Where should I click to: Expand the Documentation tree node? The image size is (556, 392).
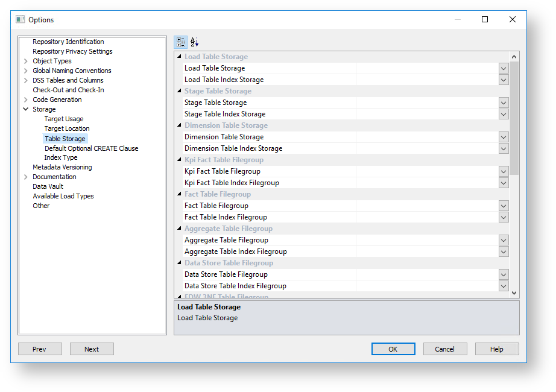pos(26,177)
